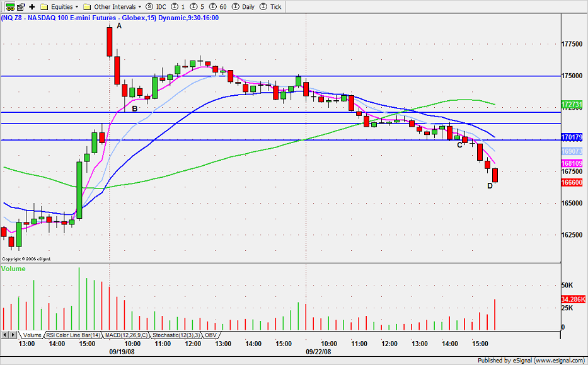This screenshot has height=365, width=588.
Task: Click the blue 170179 price label
Action: 572,137
